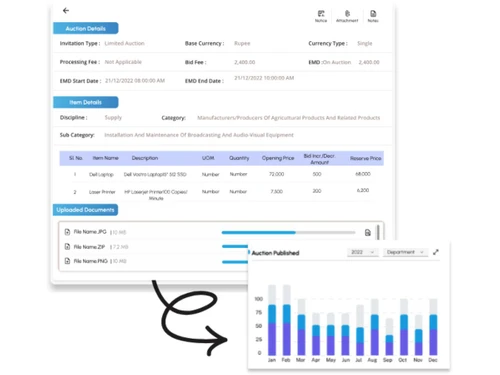Click the Quantity column header
The width and height of the screenshot is (500, 375).
tap(239, 158)
